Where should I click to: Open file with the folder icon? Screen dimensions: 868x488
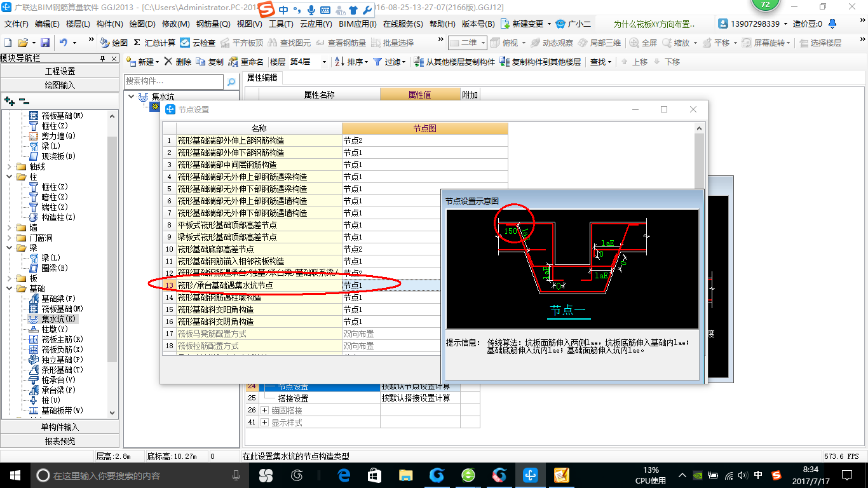22,43
